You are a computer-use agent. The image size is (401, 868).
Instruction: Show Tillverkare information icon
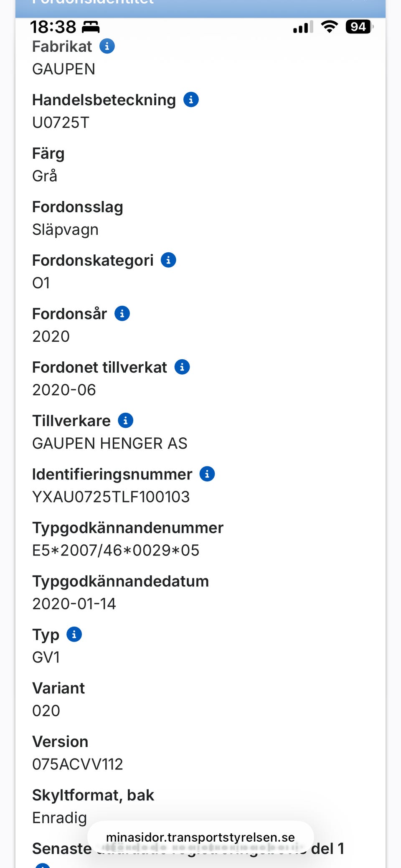[125, 421]
